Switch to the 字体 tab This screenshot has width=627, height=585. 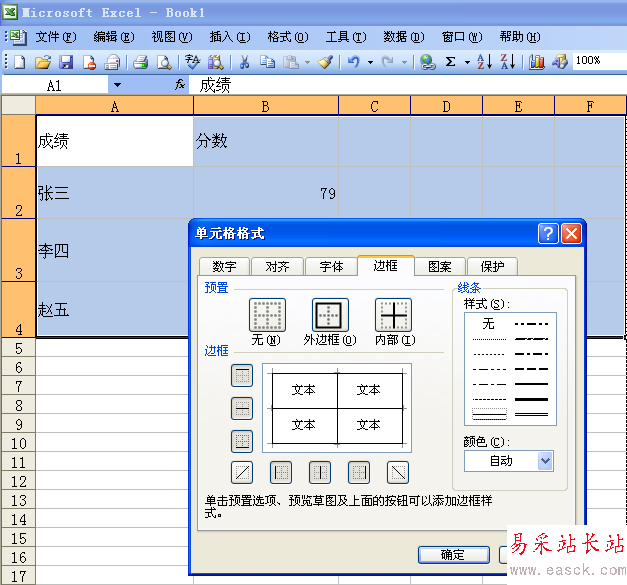[331, 266]
